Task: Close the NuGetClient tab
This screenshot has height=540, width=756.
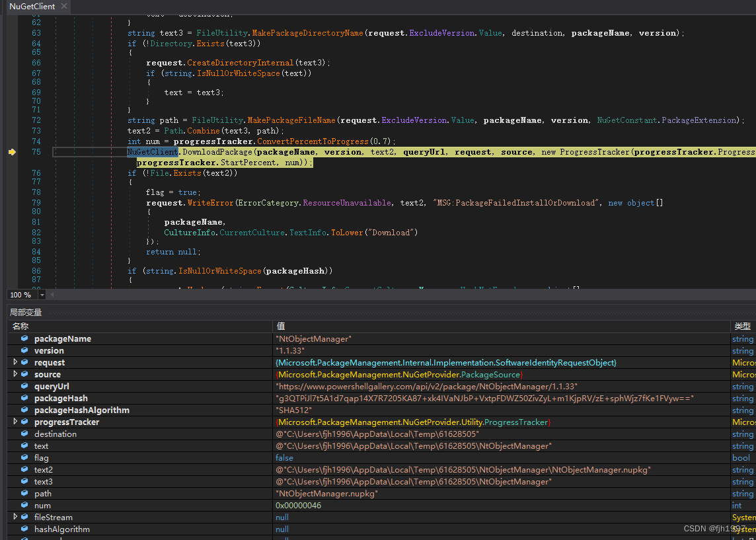Action: tap(63, 6)
